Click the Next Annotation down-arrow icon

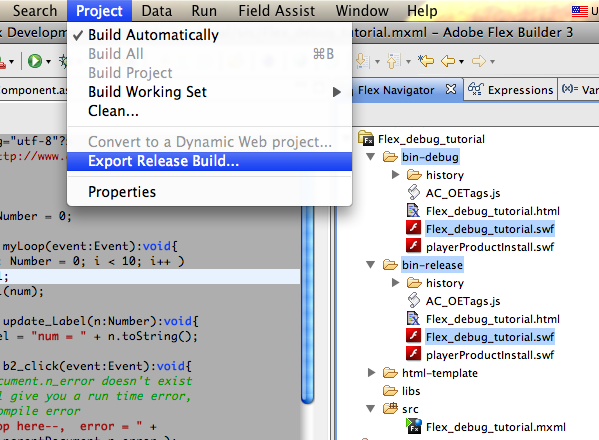point(363,61)
